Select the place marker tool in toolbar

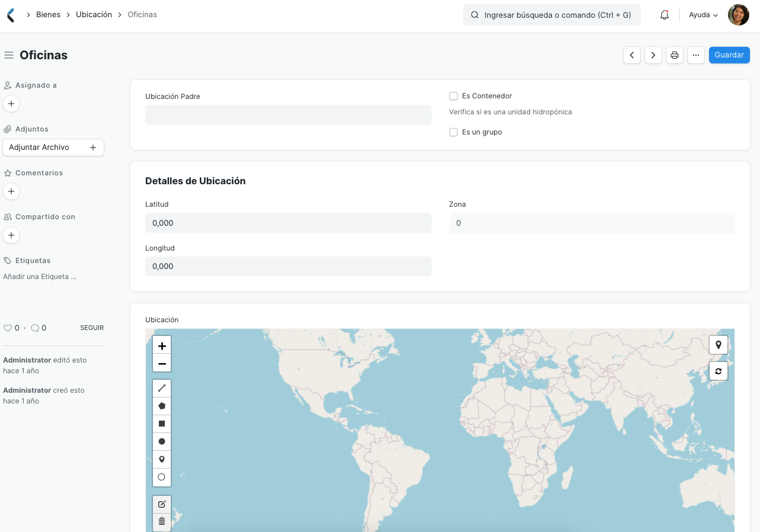(162, 460)
